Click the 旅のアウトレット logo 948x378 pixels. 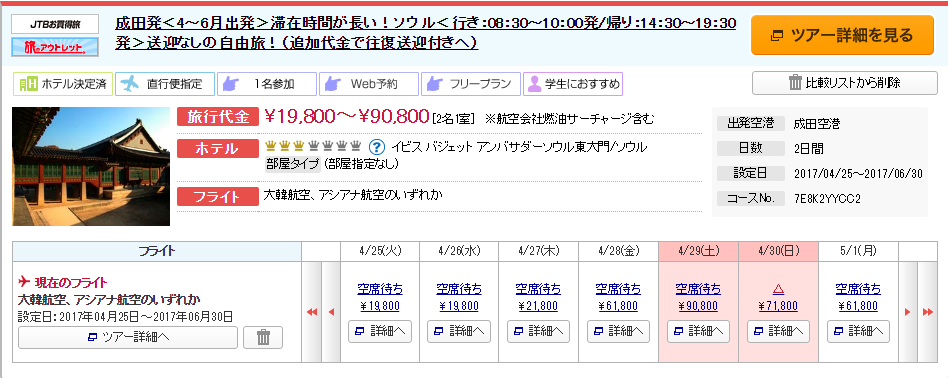[54, 47]
